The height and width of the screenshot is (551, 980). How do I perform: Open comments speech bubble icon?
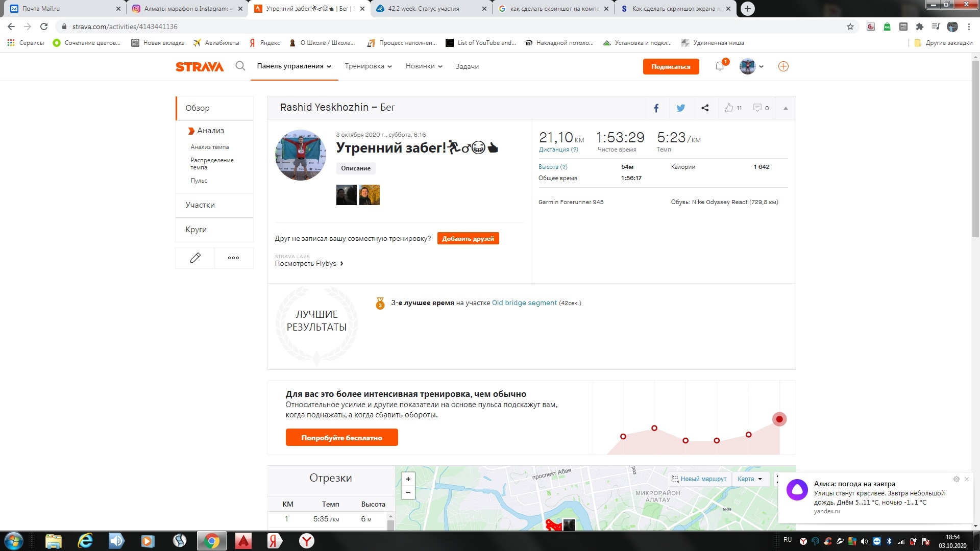757,108
